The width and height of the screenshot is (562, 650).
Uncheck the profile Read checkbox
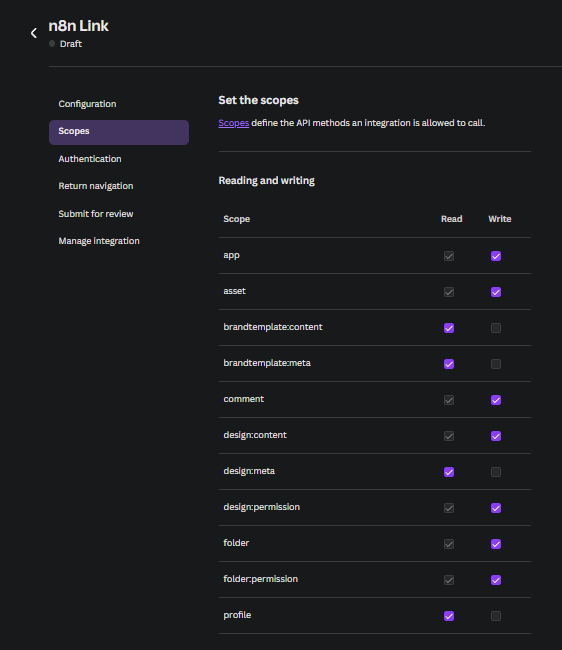[x=449, y=616]
